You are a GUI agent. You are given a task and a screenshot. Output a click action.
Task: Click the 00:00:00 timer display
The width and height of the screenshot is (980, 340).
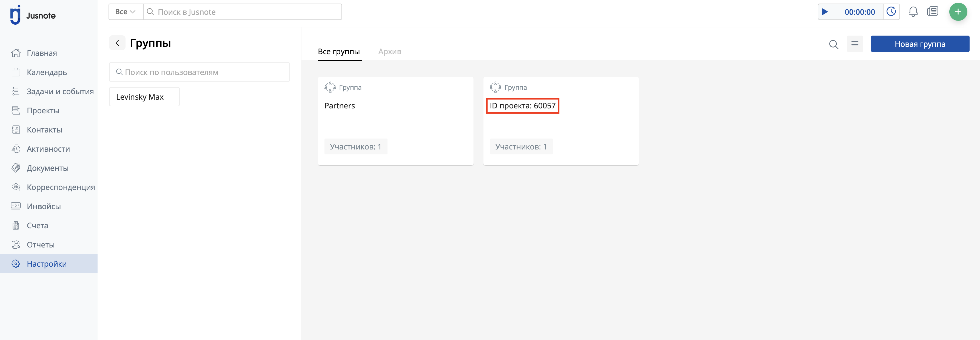tap(859, 12)
